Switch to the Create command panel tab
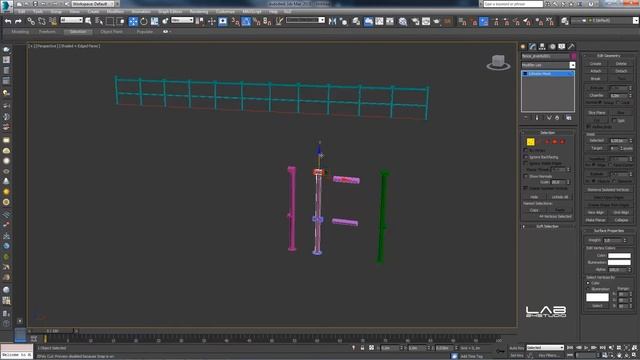This screenshot has height=360, width=640. (523, 47)
